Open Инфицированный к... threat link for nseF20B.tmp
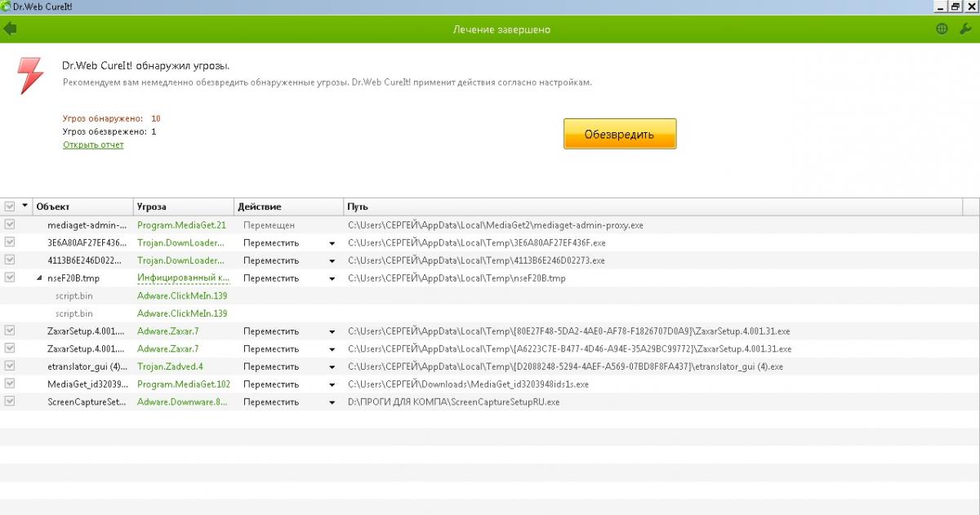The width and height of the screenshot is (980, 515). click(183, 277)
